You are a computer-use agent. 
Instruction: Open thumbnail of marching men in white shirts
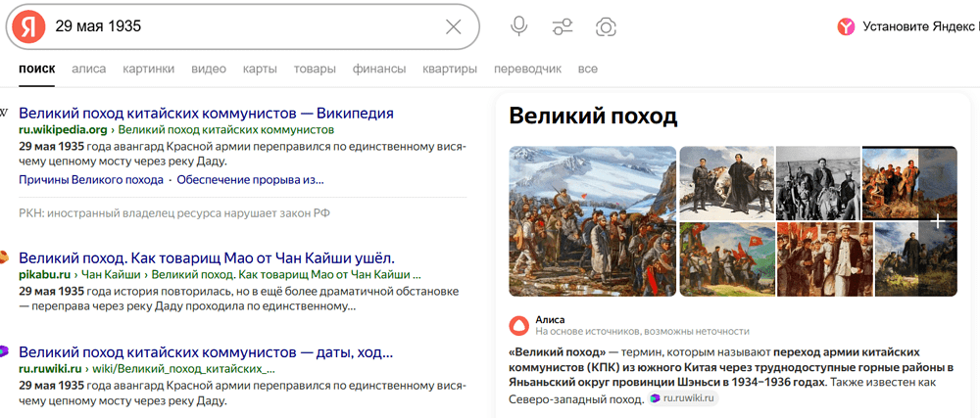pos(825,259)
